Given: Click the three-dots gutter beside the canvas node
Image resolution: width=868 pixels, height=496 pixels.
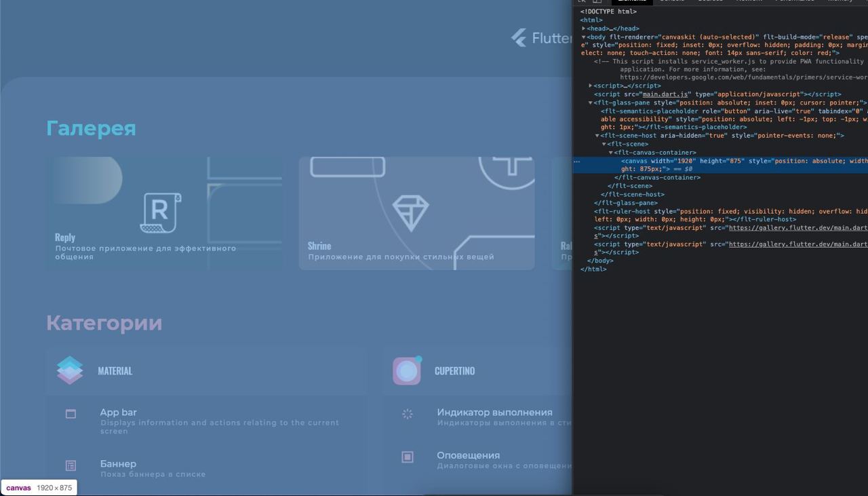Looking at the screenshot, I should coord(577,161).
